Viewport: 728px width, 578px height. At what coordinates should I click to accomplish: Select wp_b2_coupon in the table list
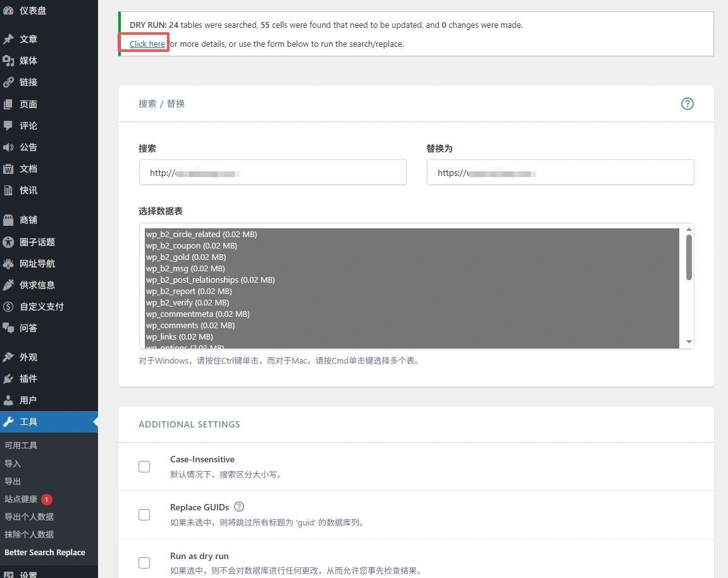[x=191, y=245]
